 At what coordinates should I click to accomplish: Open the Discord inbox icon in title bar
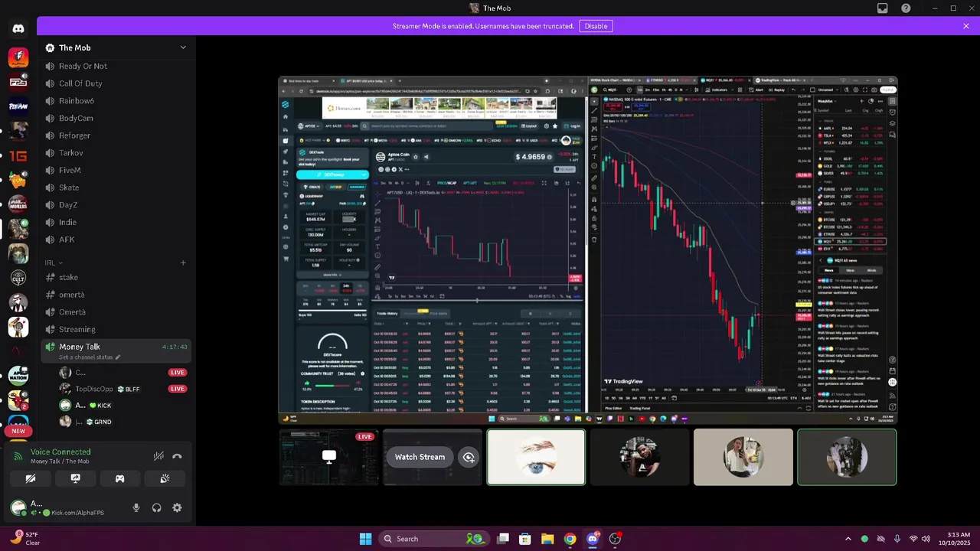pos(883,8)
